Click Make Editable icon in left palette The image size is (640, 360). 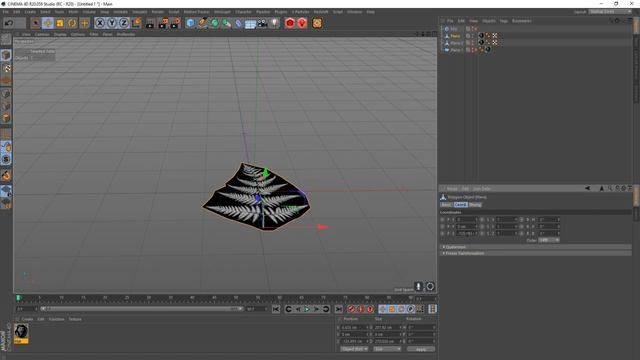(6, 39)
